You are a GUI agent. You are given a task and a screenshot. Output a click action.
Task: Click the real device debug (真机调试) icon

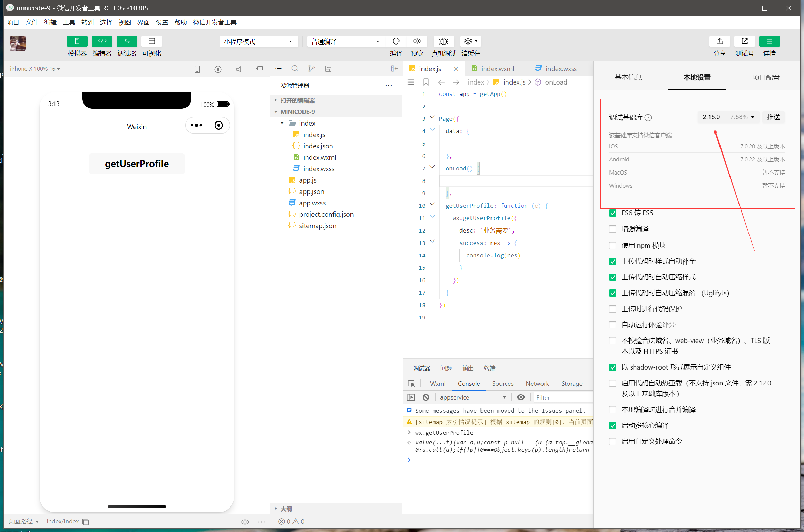(x=444, y=41)
